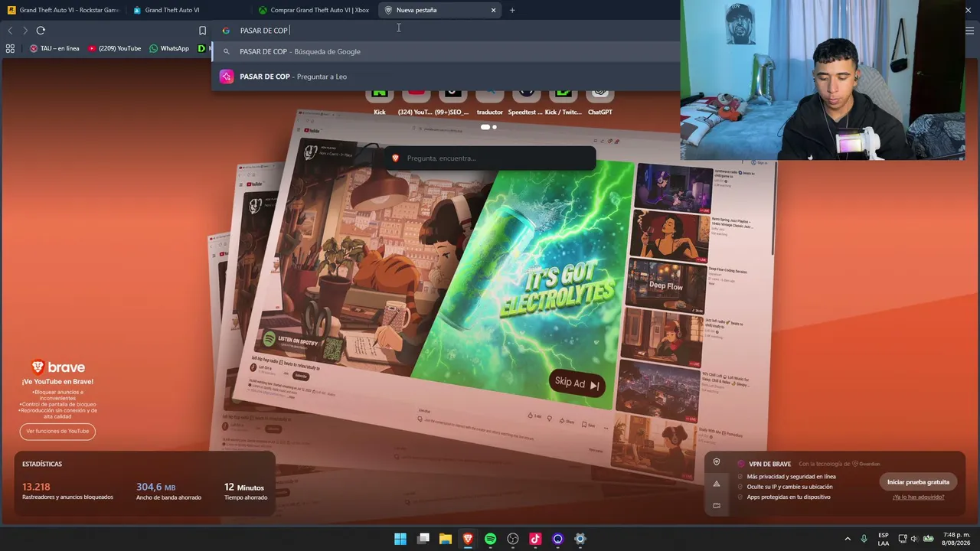Viewport: 980px width, 551px height.
Task: Open the (2209) YouTube bookmark
Action: [115, 48]
